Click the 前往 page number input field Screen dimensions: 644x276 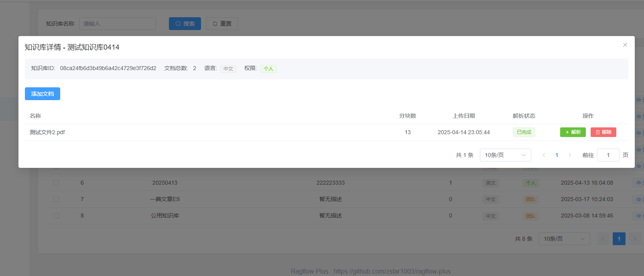click(x=608, y=155)
